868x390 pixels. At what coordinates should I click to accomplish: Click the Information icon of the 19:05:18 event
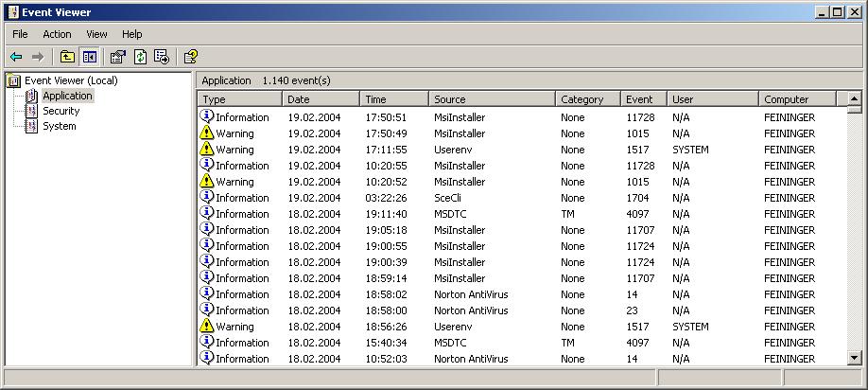[x=206, y=229]
